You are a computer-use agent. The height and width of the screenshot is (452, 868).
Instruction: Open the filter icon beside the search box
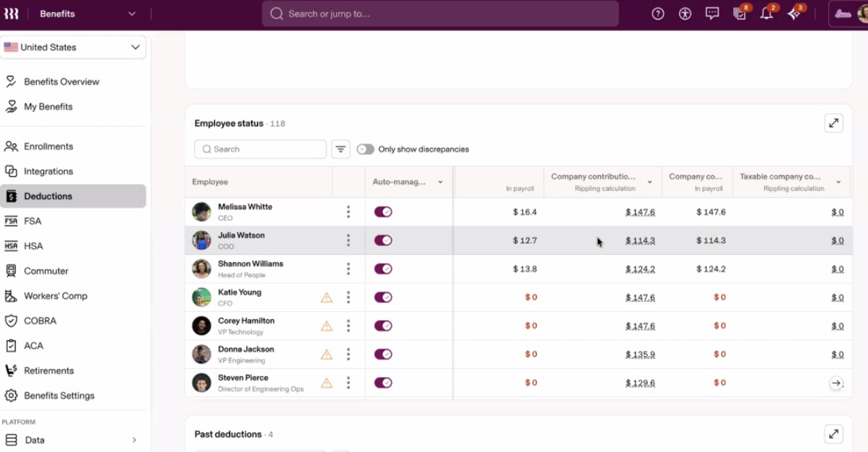pos(341,149)
